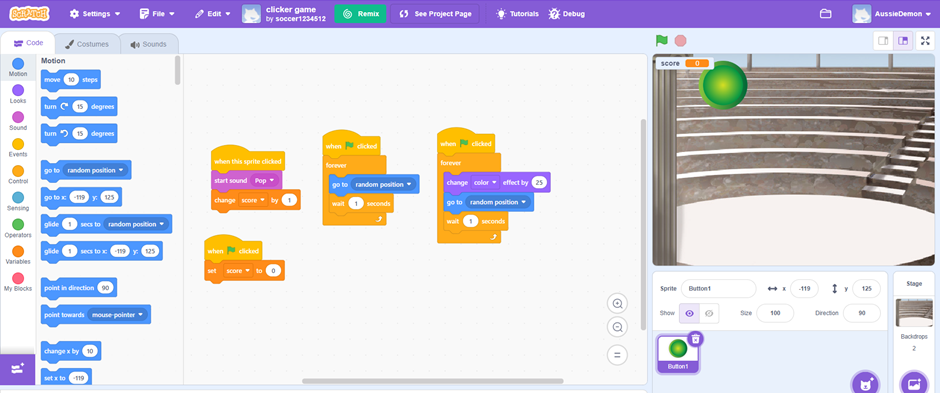Viewport: 940px width, 393px height.
Task: Click the Remix button
Action: pos(360,14)
